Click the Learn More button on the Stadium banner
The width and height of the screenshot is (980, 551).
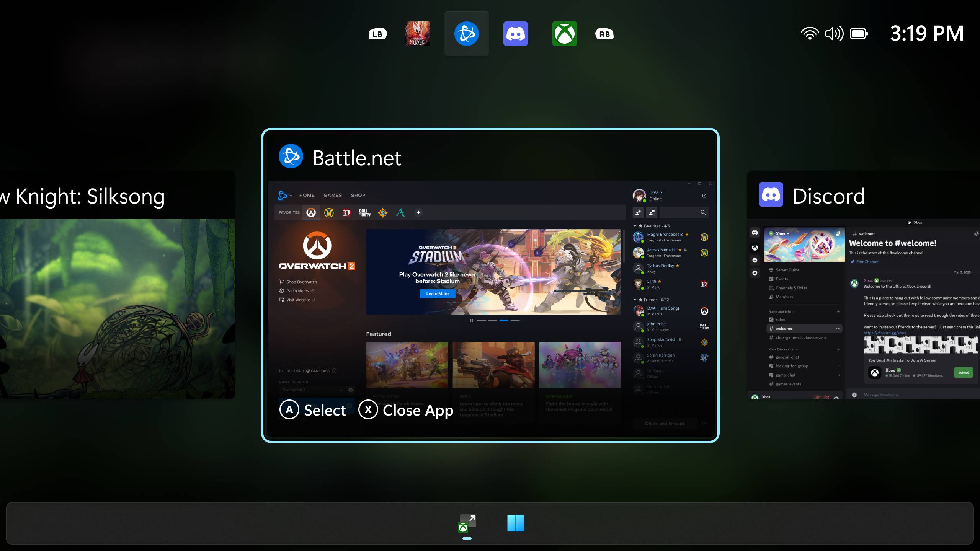coord(437,293)
